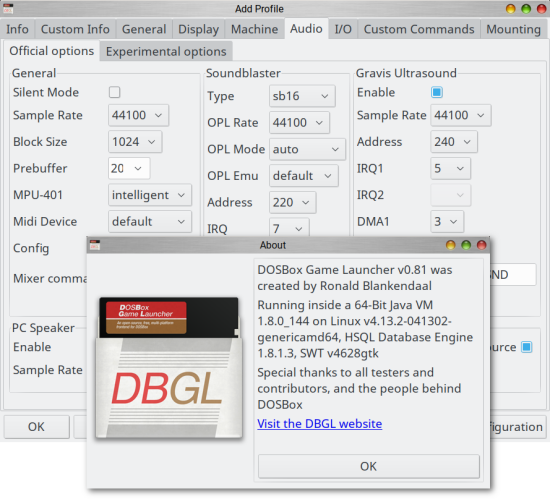This screenshot has width=550, height=499.
Task: Click the partially hidden configuration button
Action: (x=518, y=427)
